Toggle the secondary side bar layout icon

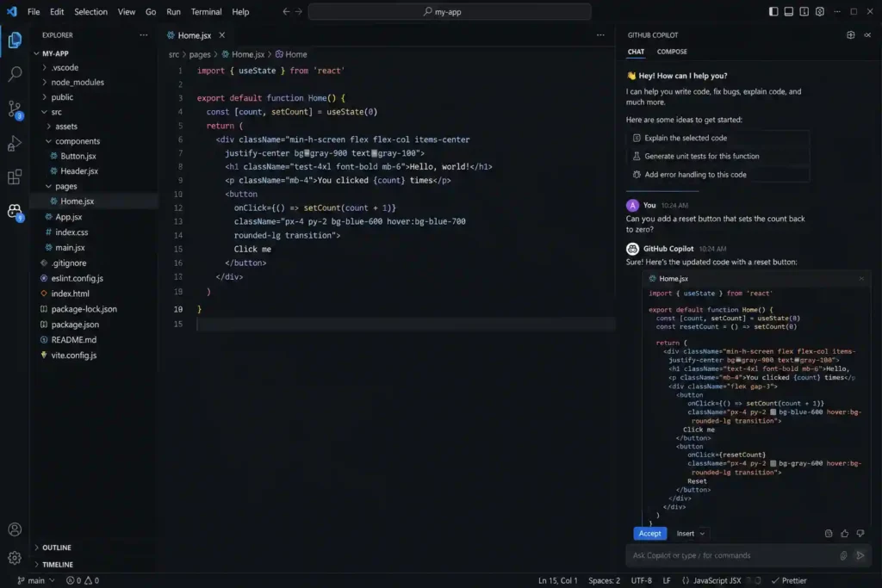pos(804,11)
